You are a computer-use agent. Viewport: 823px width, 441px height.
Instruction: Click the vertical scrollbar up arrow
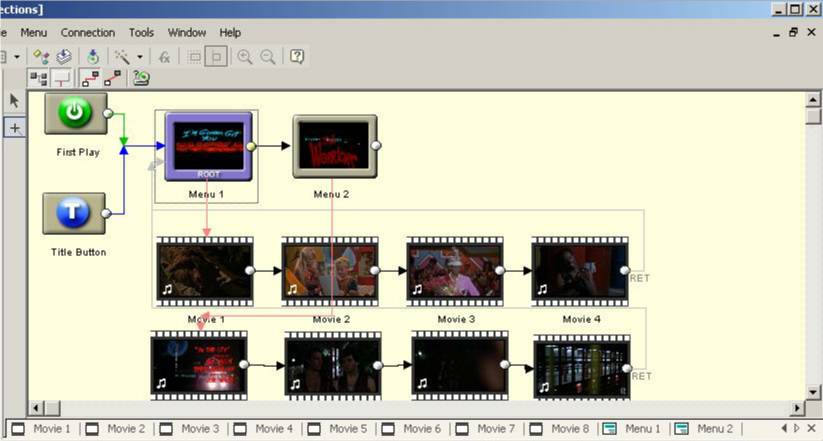coord(813,99)
